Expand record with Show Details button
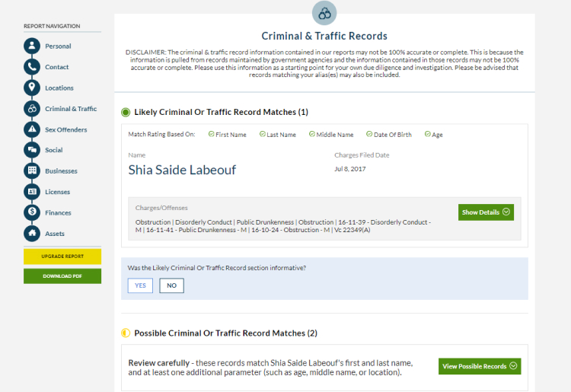 [x=486, y=212]
